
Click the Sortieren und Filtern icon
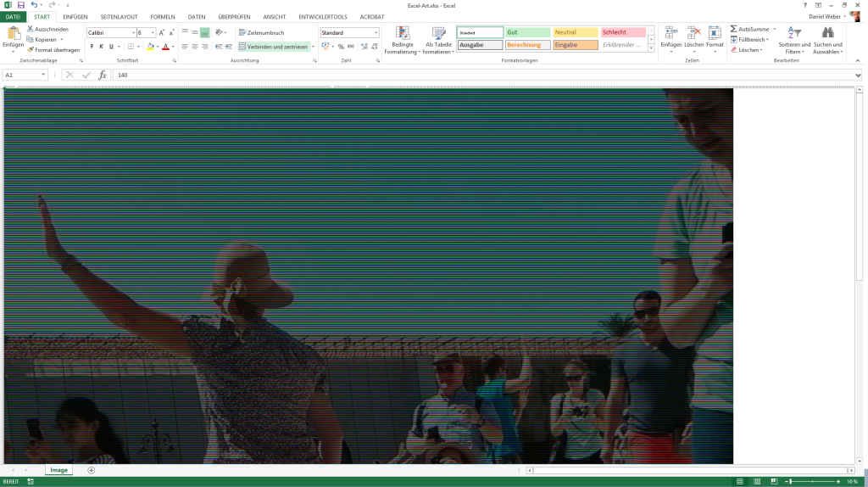click(794, 34)
